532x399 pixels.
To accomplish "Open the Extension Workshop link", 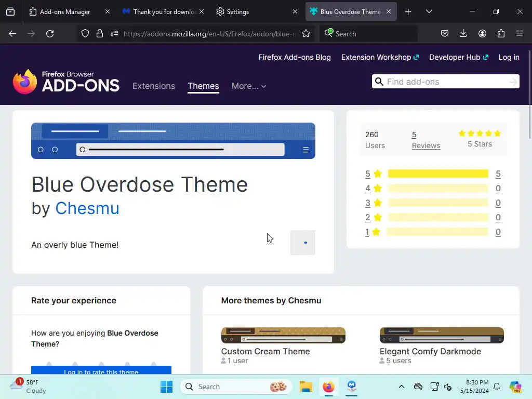I will coord(380,57).
